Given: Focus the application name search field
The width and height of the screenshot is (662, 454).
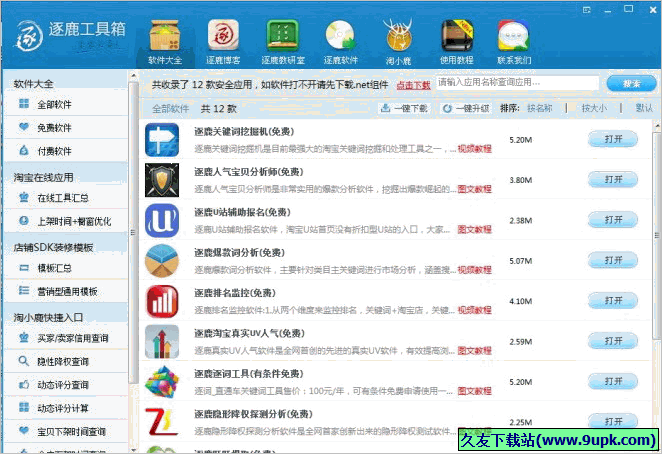Looking at the screenshot, I should pos(517,82).
